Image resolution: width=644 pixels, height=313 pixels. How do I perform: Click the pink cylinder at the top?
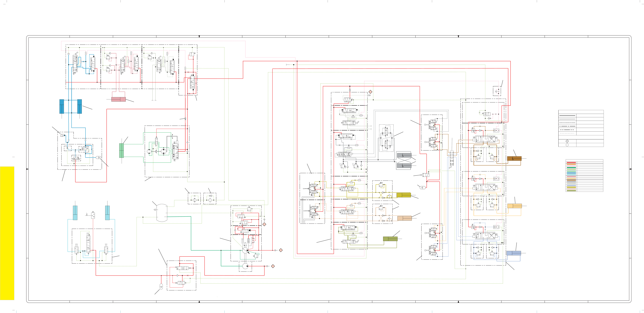119,99
